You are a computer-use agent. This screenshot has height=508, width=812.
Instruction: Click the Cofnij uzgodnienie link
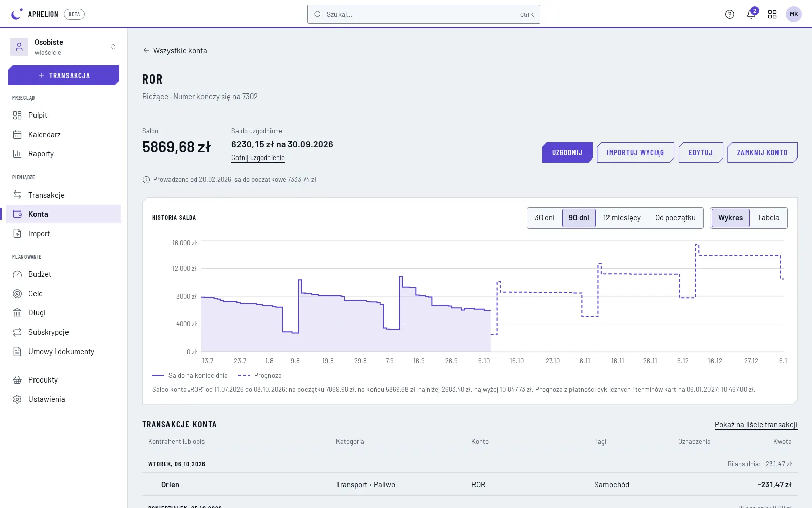258,158
